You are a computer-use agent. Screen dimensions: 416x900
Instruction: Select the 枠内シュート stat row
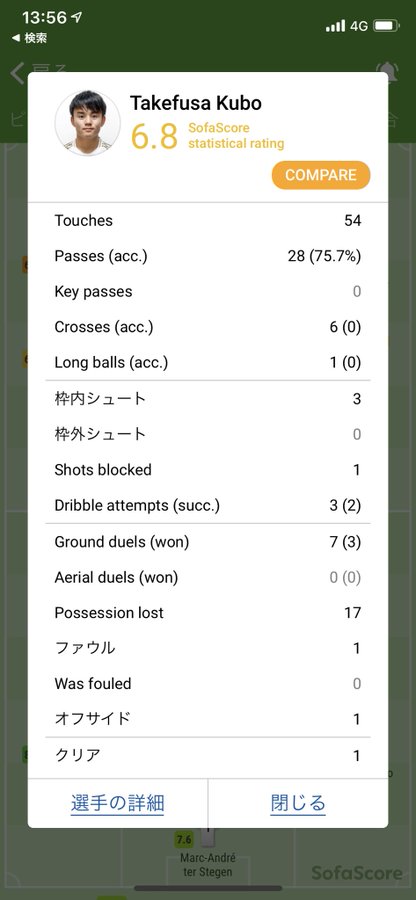coord(208,398)
